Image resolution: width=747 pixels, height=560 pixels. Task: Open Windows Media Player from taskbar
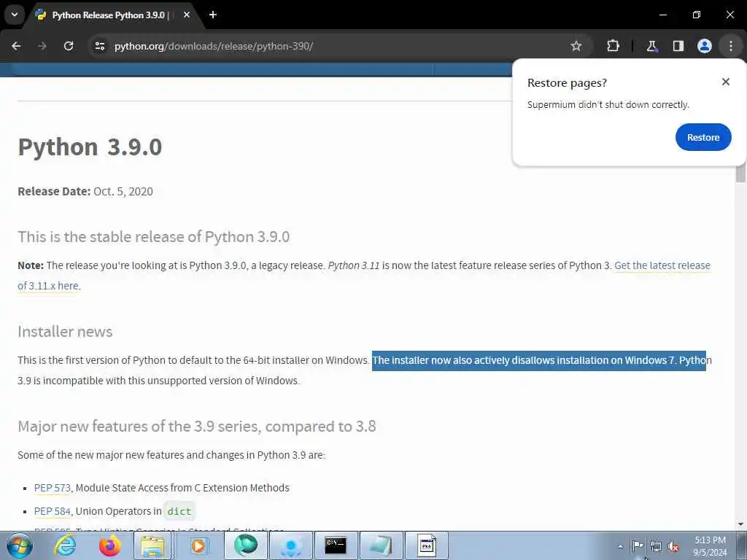point(198,545)
